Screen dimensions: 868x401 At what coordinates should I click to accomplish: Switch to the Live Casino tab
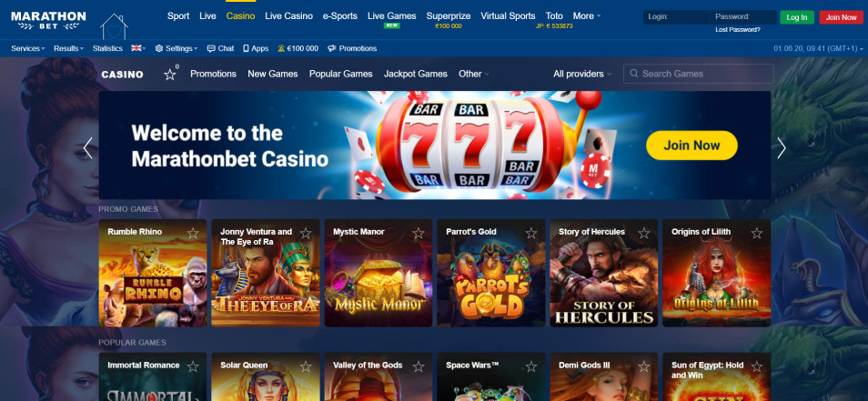pyautogui.click(x=289, y=16)
